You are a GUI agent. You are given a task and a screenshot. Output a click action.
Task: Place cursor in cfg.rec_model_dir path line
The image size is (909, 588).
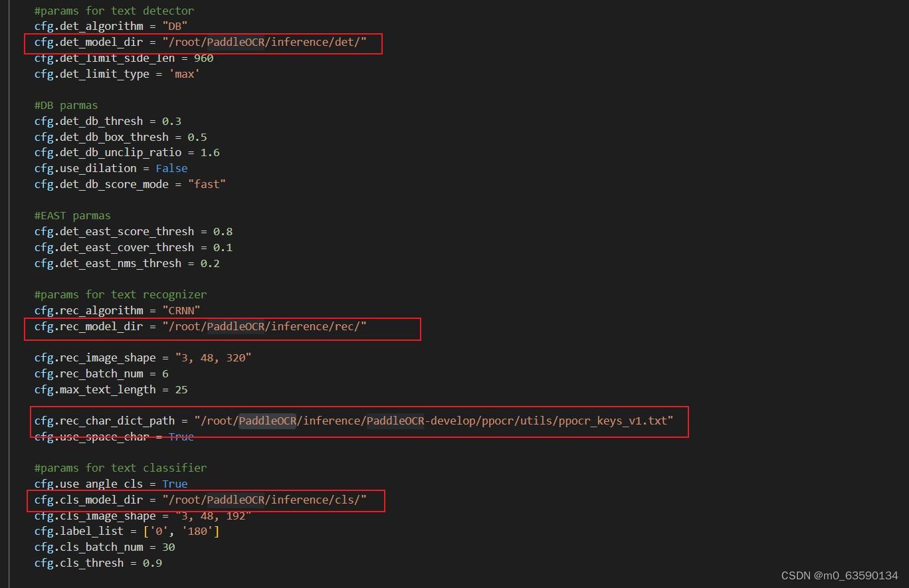tap(201, 326)
